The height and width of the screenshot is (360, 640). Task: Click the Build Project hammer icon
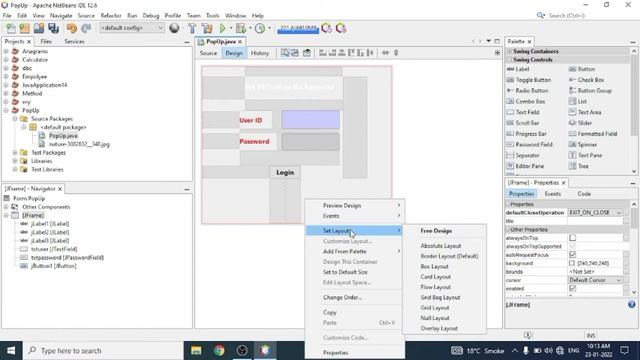coord(192,28)
